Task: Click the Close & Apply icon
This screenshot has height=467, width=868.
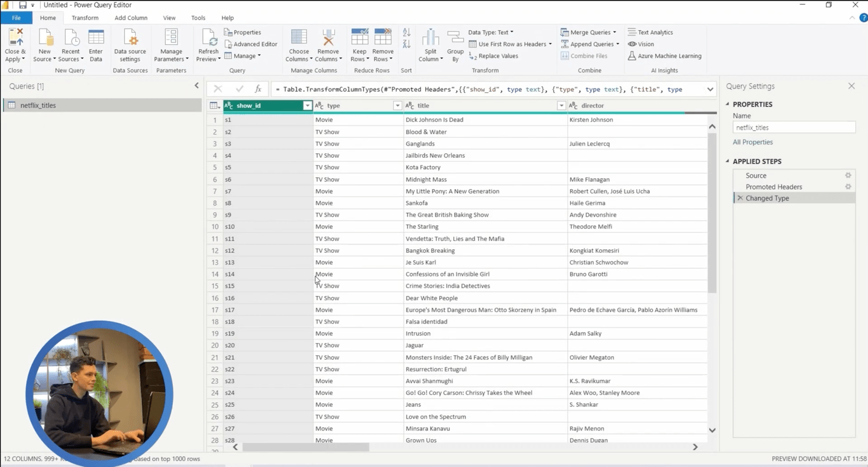Action: coord(15,37)
